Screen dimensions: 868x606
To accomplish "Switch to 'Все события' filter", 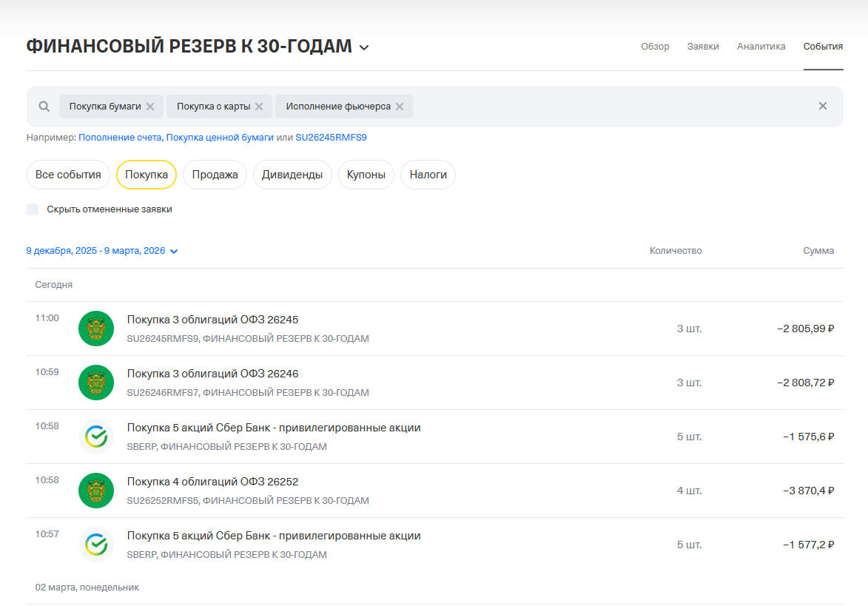I will [x=67, y=175].
